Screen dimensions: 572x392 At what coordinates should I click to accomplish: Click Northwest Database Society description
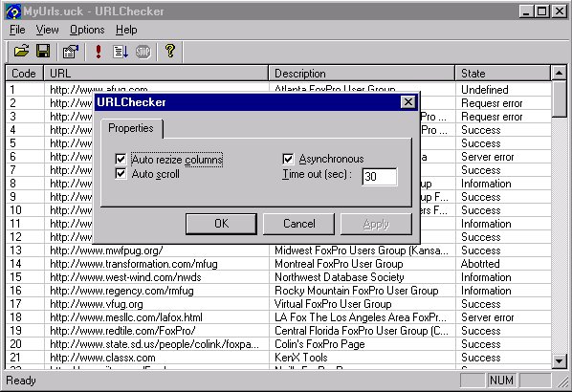pyautogui.click(x=340, y=277)
